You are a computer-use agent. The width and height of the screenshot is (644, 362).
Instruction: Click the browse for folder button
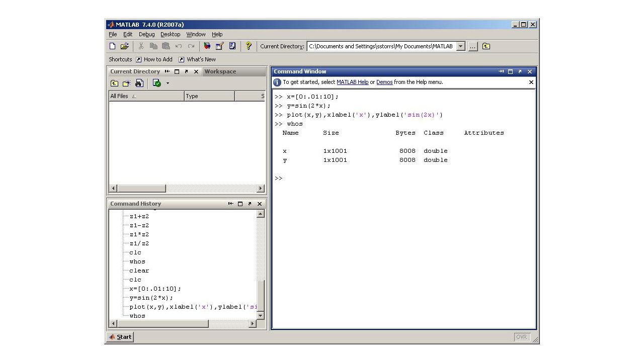pos(473,46)
